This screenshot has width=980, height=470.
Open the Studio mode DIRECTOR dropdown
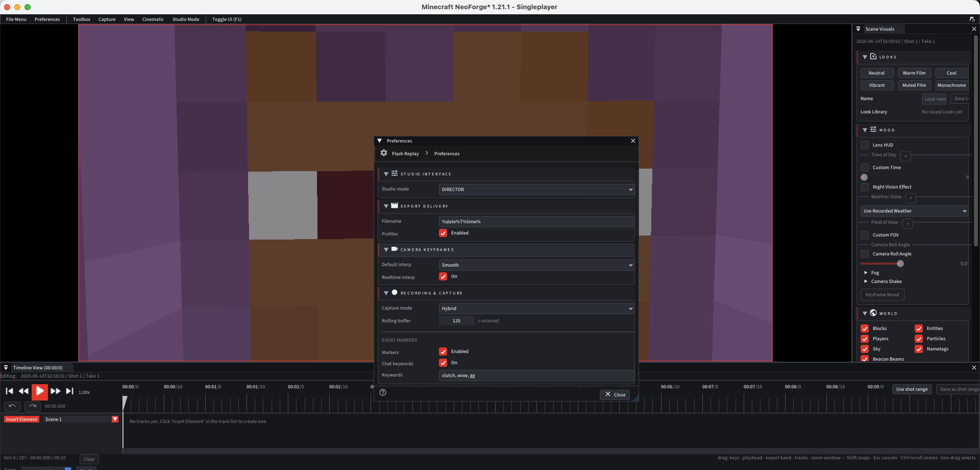[536, 190]
